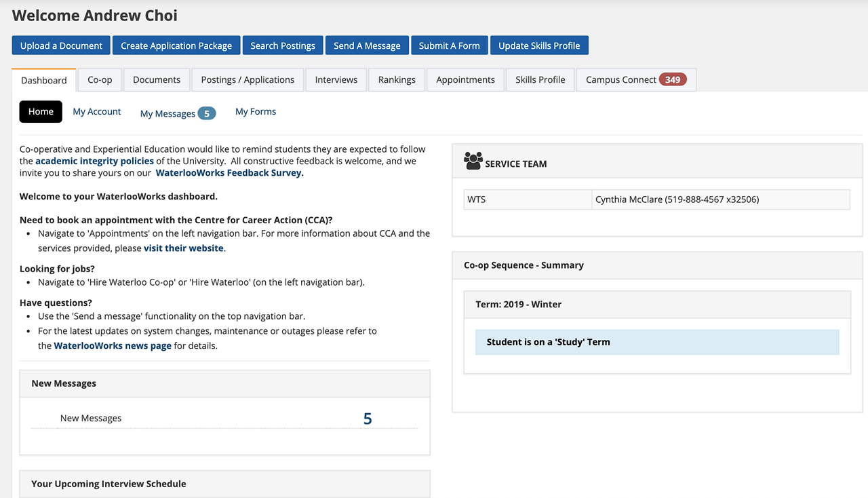
Task: Click the Have questions? heading
Action: pyautogui.click(x=56, y=303)
